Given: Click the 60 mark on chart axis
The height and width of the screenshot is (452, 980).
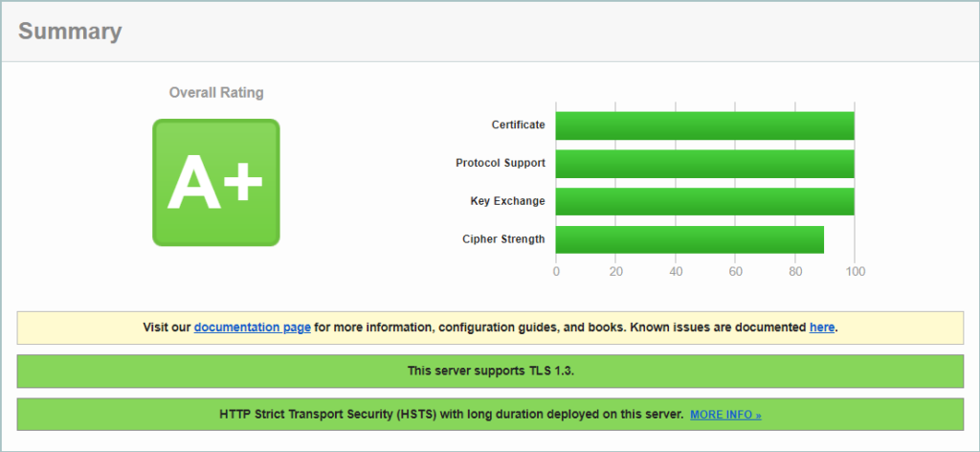Looking at the screenshot, I should click(x=735, y=271).
